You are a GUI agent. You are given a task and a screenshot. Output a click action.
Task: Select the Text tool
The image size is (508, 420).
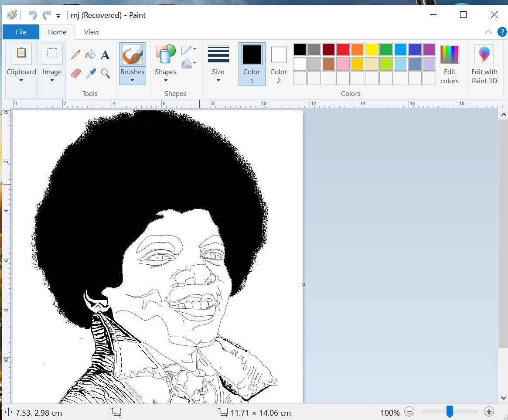click(x=105, y=55)
